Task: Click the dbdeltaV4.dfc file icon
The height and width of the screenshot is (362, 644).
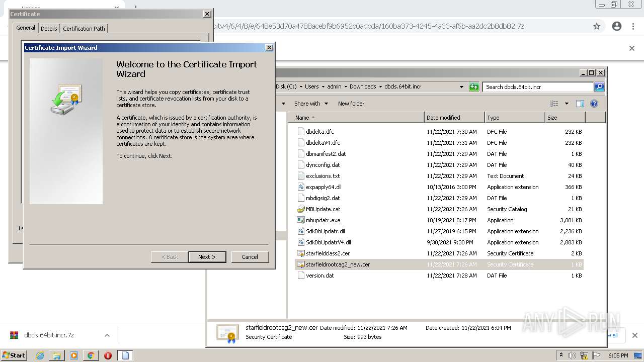Action: click(301, 143)
